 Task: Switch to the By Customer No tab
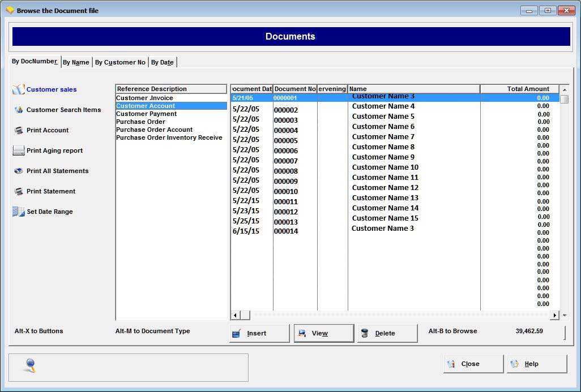click(120, 62)
